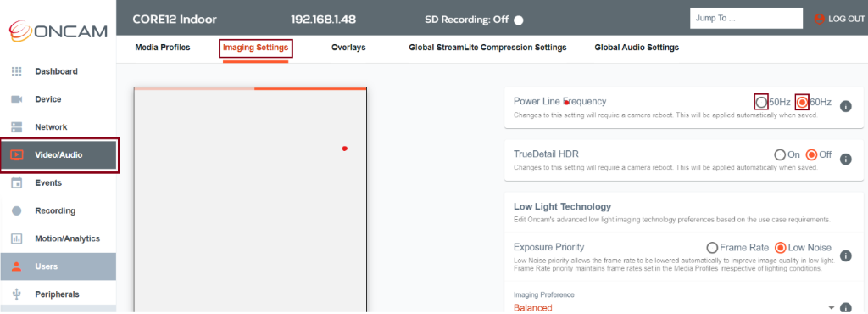
Task: Open Recording section in sidebar
Action: [x=58, y=211]
